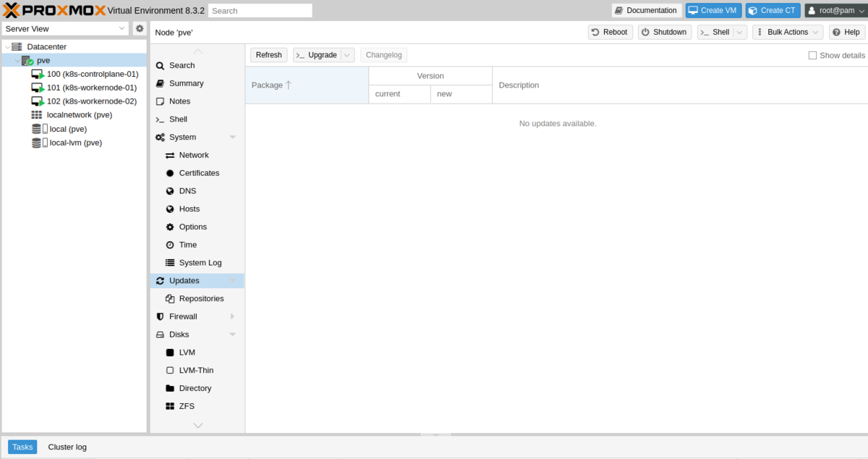Click the Reboot button
Viewport: 868px width, 459px height.
610,32
